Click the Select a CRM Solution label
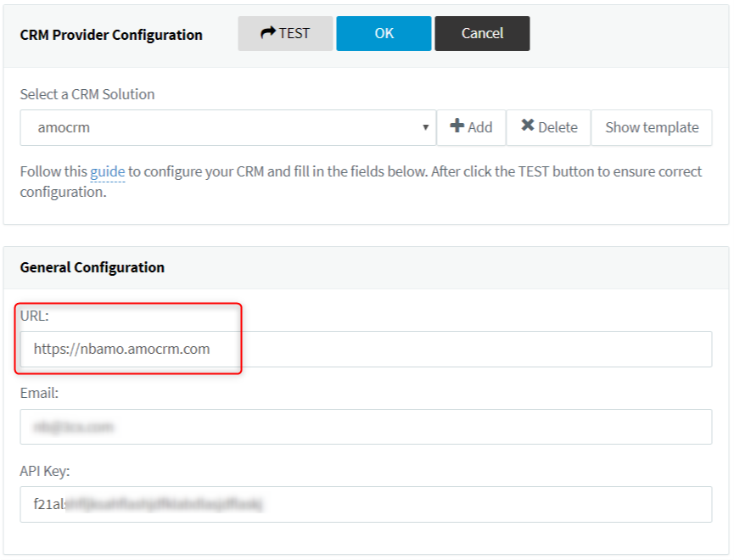734x560 pixels. click(87, 94)
